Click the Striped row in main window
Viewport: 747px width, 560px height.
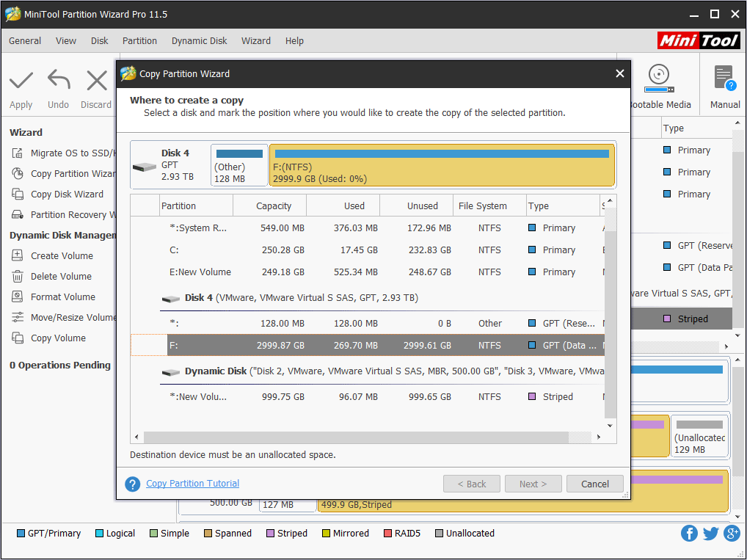pyautogui.click(x=682, y=319)
